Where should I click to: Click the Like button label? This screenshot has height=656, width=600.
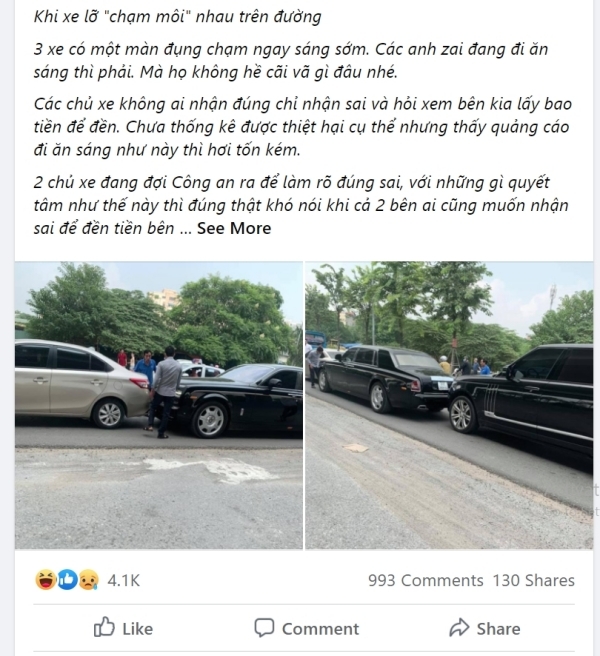coord(138,629)
